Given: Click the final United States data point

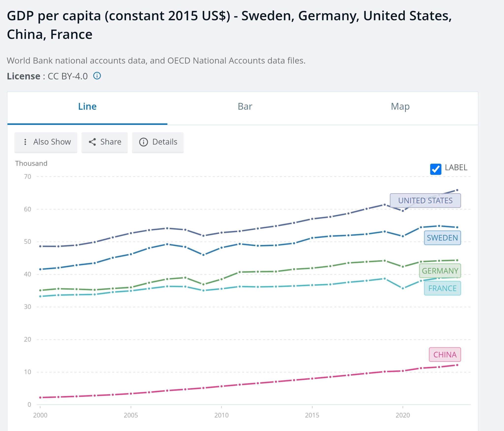Looking at the screenshot, I should (x=457, y=190).
